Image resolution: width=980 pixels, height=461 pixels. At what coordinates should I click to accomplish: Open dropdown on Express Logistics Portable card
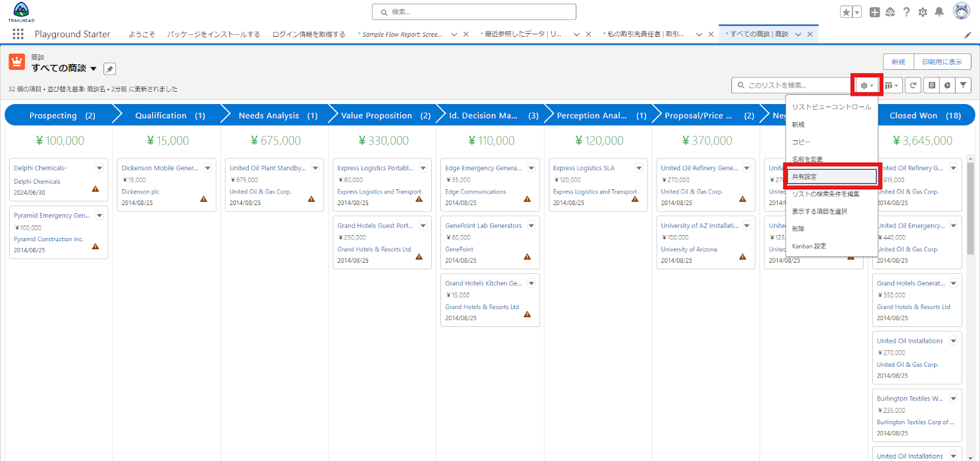[x=423, y=168]
